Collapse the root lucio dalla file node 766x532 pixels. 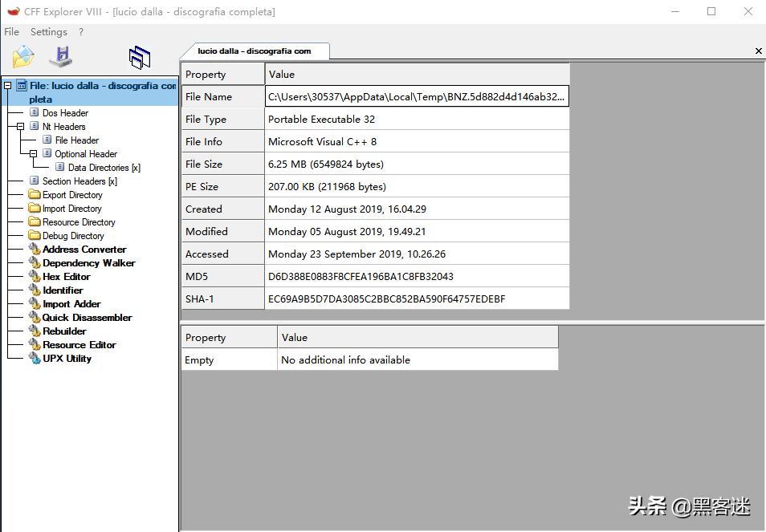6,85
